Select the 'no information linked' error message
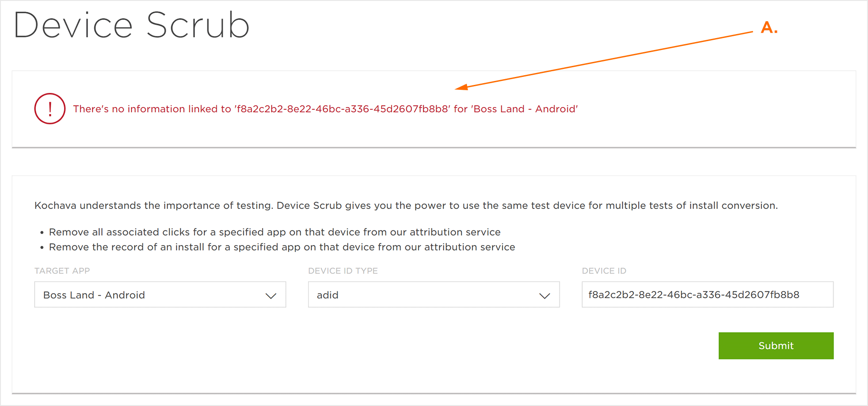 (325, 109)
